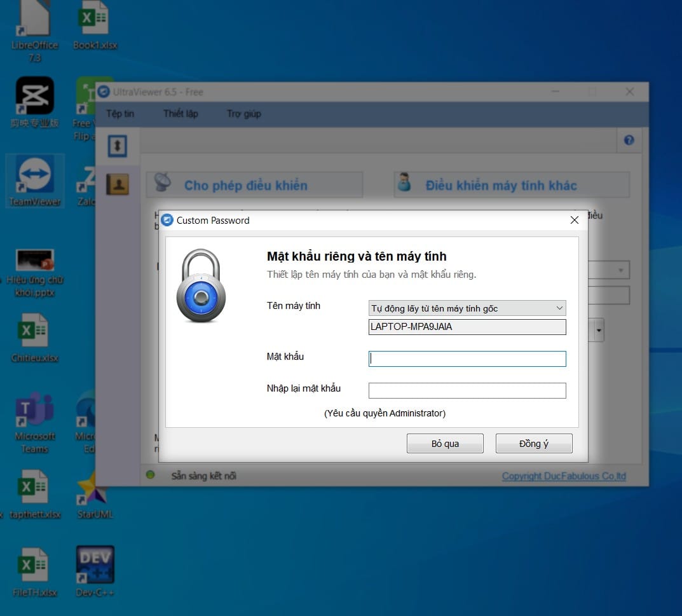Close the Custom Password dialog
The image size is (682, 616).
click(x=574, y=220)
